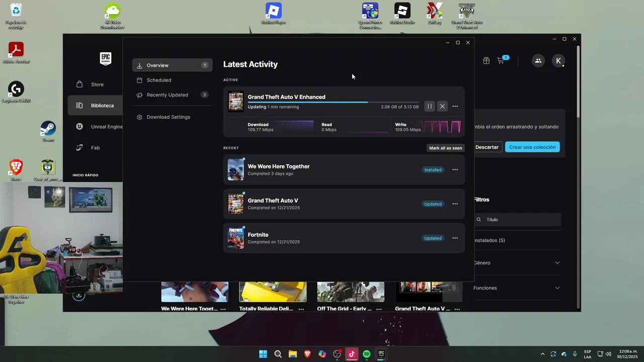Open Papelera de reciclaje desktop icon

(16, 16)
